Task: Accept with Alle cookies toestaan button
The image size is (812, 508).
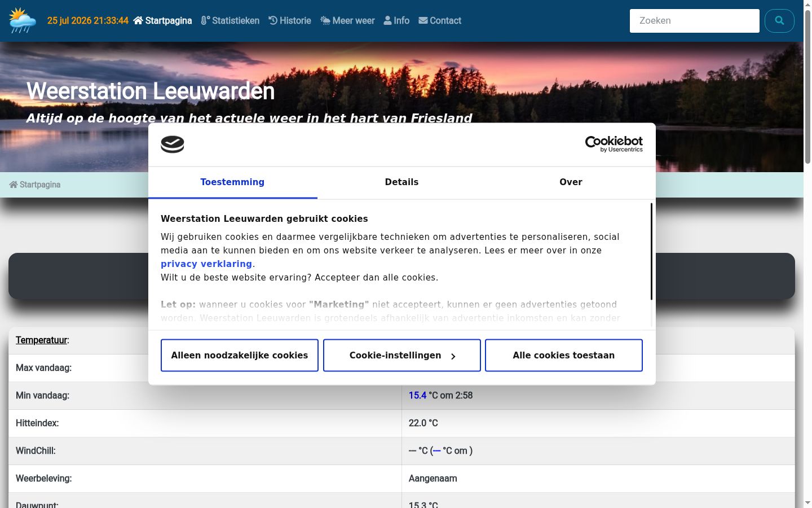Action: point(564,355)
